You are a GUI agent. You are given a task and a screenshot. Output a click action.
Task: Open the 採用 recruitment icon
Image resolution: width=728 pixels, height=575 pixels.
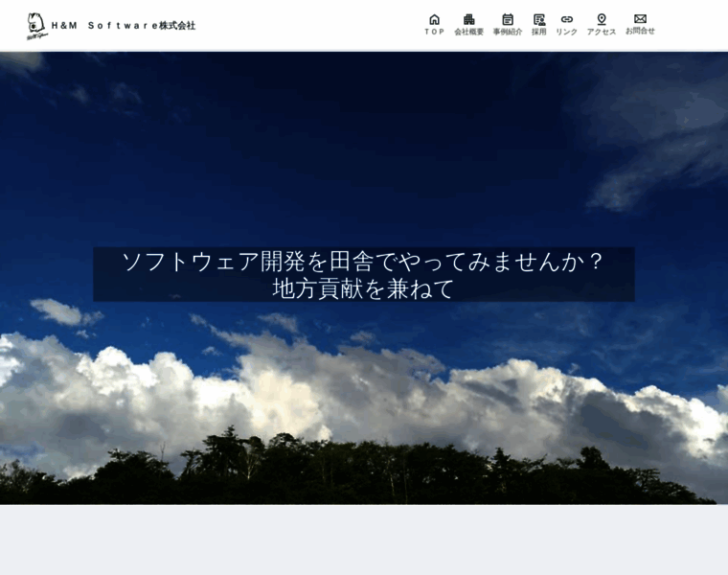pos(539,19)
